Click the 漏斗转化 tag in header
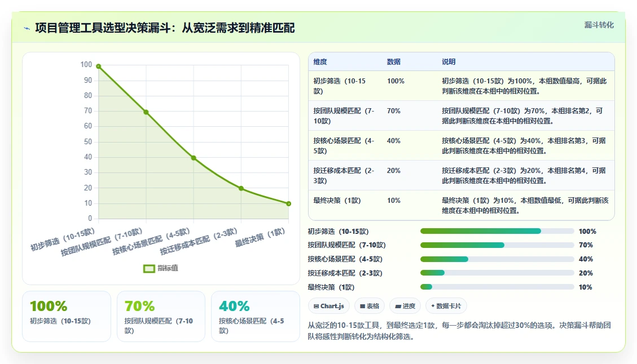 click(x=599, y=25)
